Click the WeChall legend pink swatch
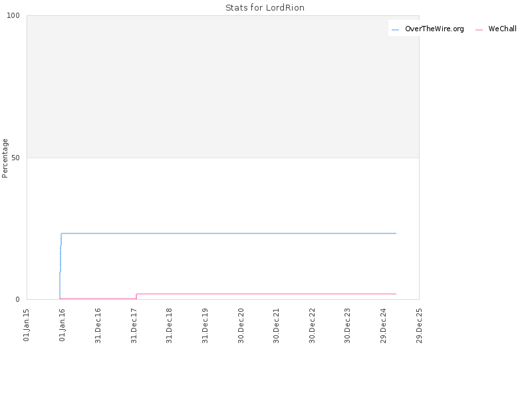 pyautogui.click(x=479, y=30)
